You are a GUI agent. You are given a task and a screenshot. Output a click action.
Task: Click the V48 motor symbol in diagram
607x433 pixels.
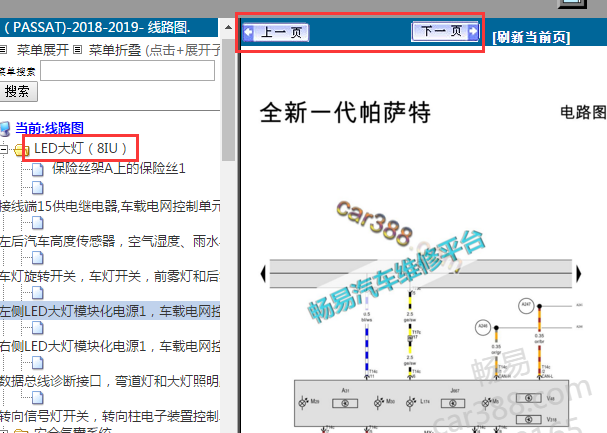point(528,398)
